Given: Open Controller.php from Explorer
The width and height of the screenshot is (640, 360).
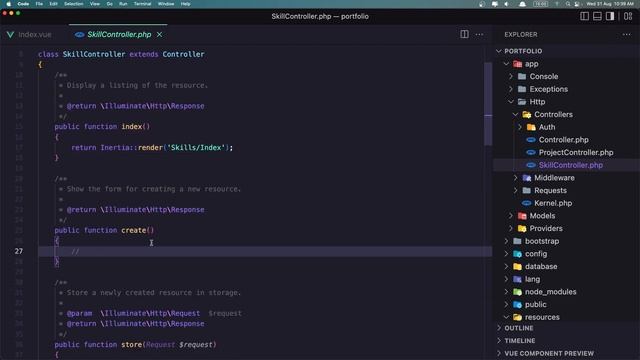Looking at the screenshot, I should tap(563, 140).
